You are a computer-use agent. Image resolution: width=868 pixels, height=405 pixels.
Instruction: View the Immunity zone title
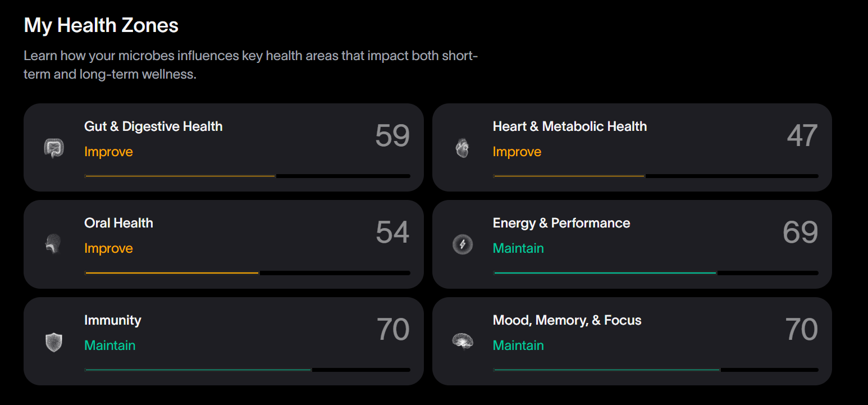tap(113, 320)
